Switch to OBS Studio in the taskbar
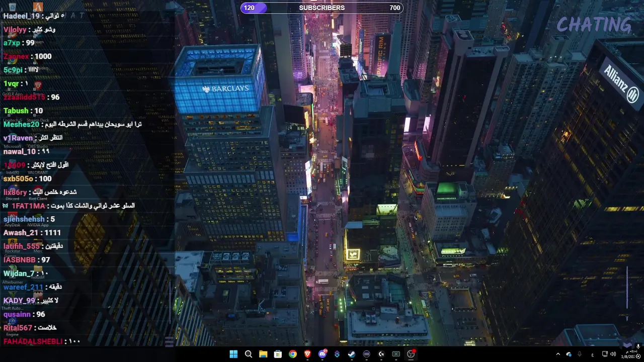This screenshot has width=644, height=362. [411, 354]
